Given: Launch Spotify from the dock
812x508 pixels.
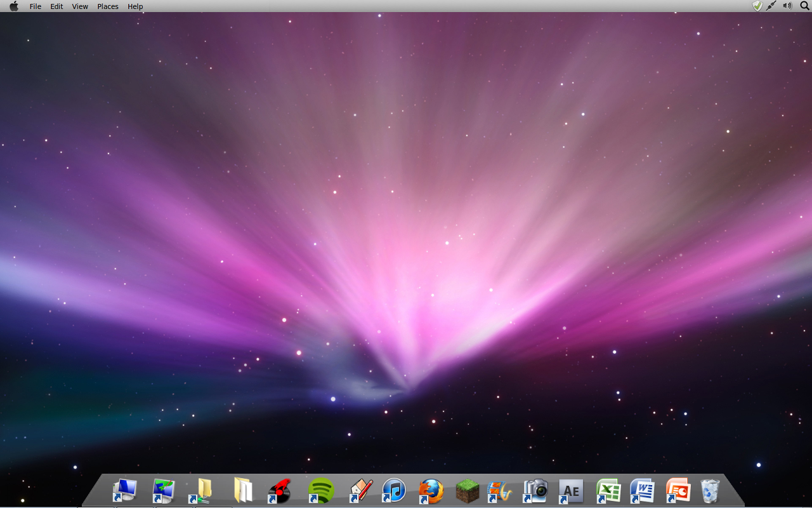Looking at the screenshot, I should point(320,489).
